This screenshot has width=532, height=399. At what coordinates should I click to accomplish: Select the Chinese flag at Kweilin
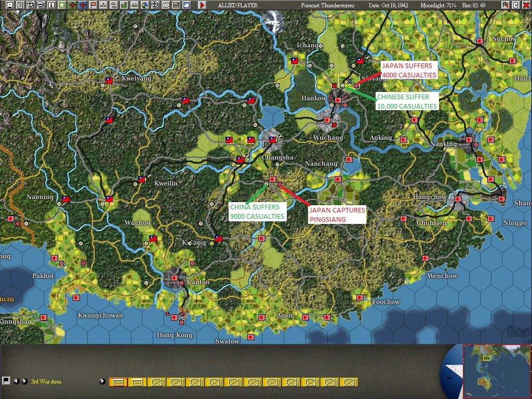pos(142,179)
